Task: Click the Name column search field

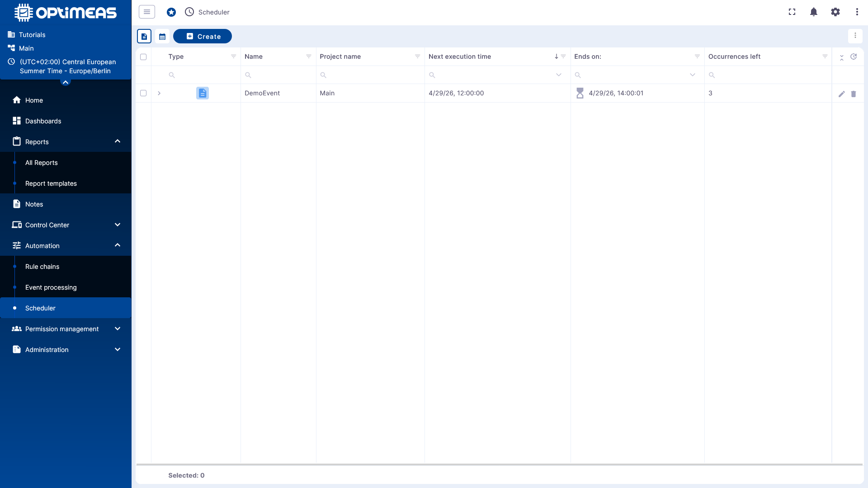Action: click(278, 75)
